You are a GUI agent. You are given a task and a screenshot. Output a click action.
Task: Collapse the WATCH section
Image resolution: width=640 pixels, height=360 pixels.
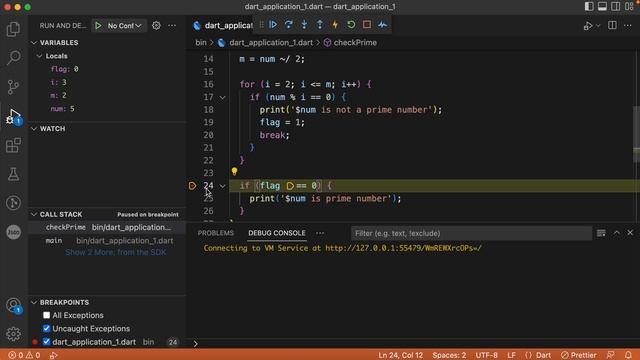34,129
